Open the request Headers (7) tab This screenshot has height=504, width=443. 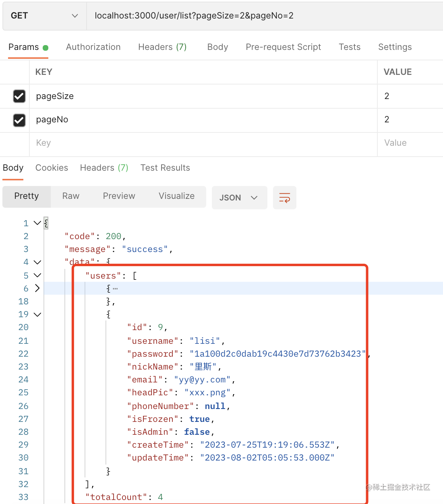(x=162, y=47)
